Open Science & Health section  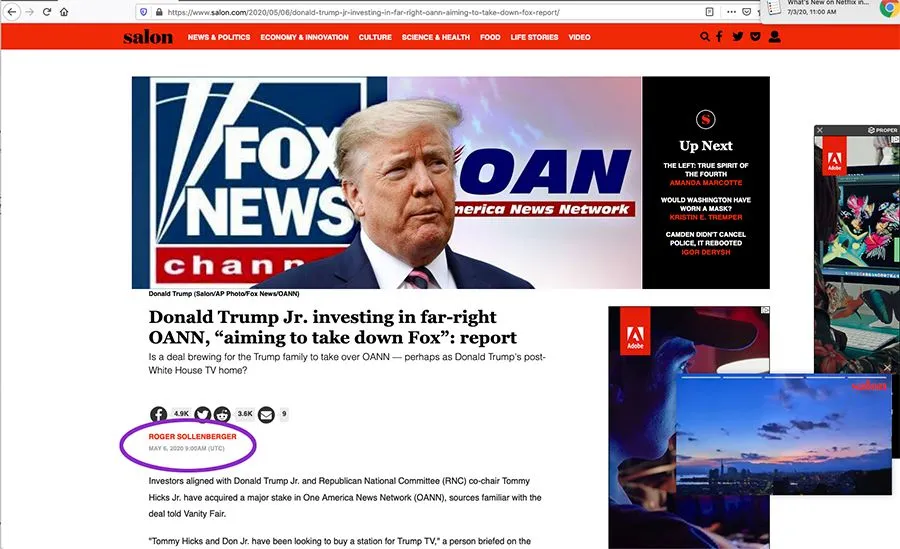coord(436,37)
